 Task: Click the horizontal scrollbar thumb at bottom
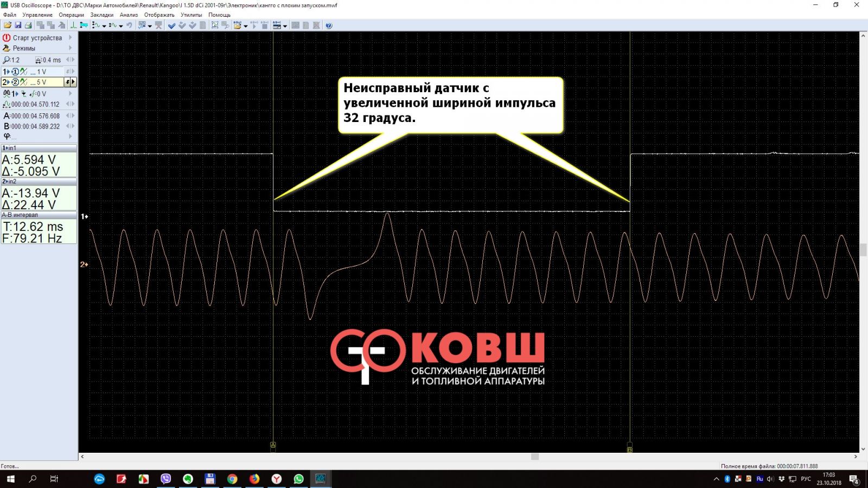pyautogui.click(x=535, y=457)
